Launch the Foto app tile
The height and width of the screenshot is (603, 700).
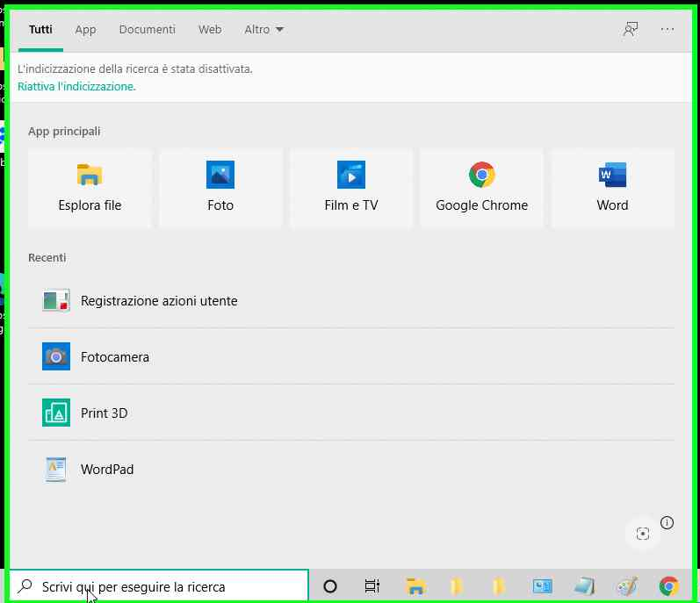click(x=220, y=189)
